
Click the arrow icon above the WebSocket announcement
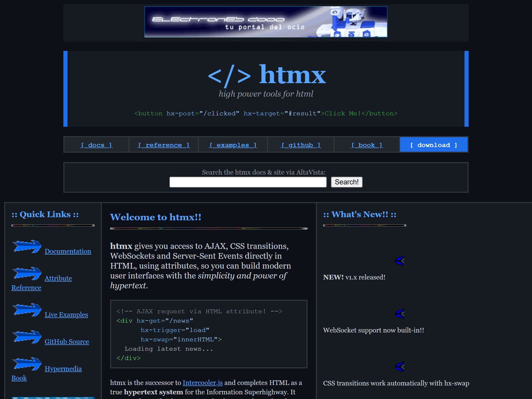coord(400,314)
